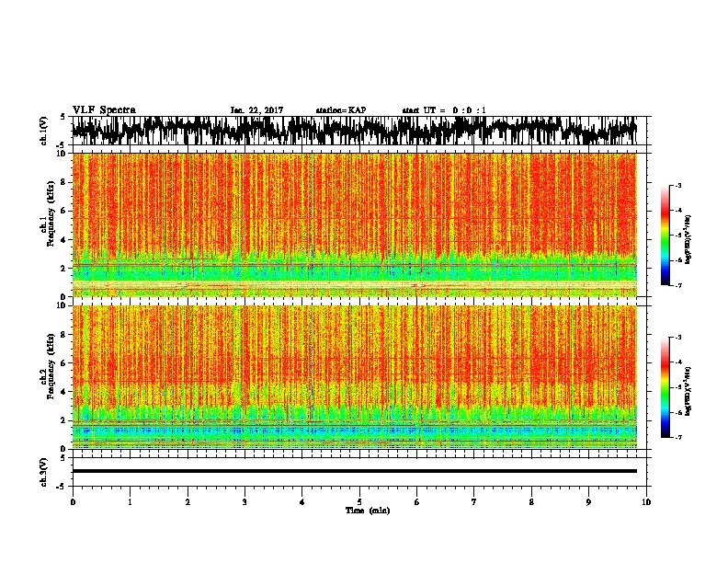Image resolution: width=728 pixels, height=563 pixels.
Task: Click the "-3" label on ch.1 colorbar
Action: 677,185
